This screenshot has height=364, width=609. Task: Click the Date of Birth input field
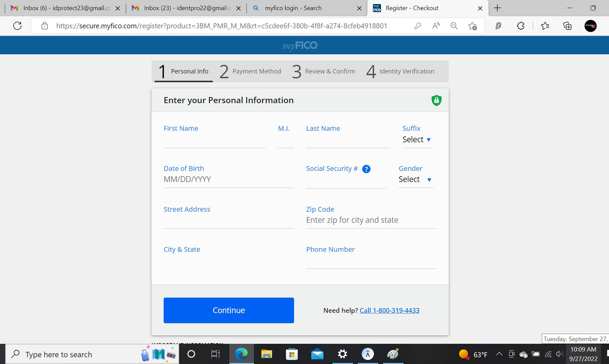[228, 179]
